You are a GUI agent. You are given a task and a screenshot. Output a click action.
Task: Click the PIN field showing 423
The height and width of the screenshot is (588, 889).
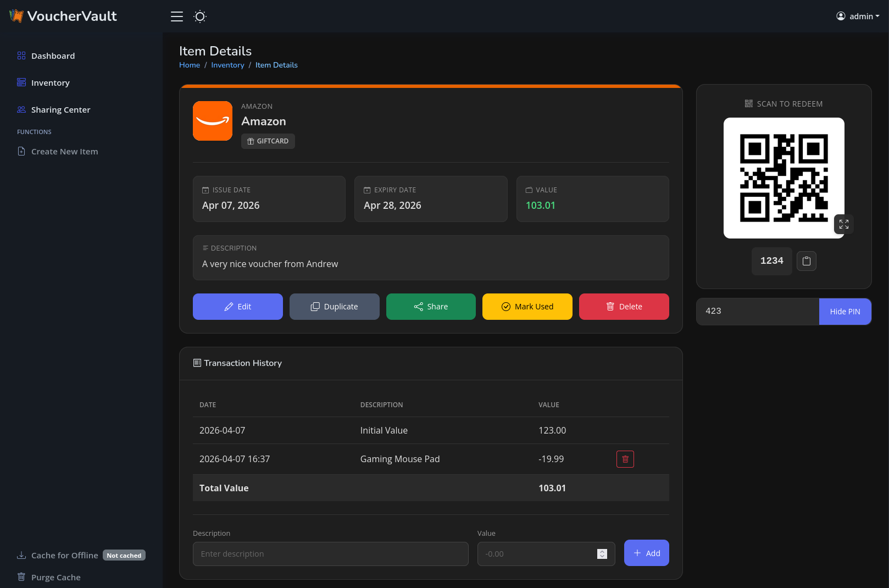pos(758,312)
